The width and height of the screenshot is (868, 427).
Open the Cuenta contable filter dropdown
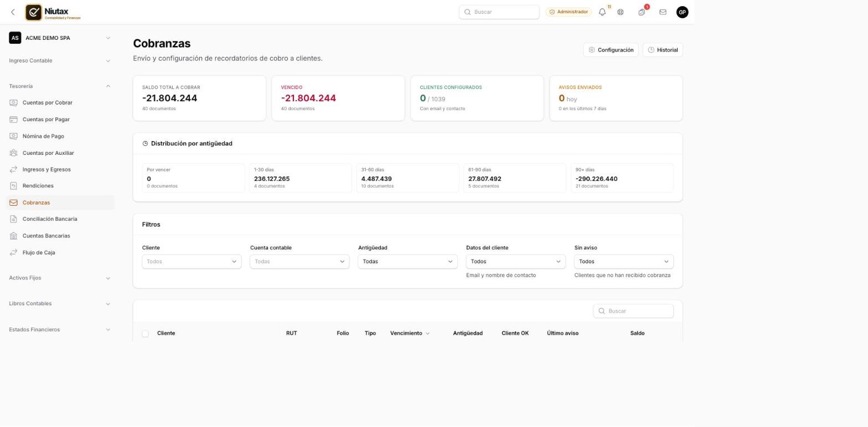click(299, 262)
